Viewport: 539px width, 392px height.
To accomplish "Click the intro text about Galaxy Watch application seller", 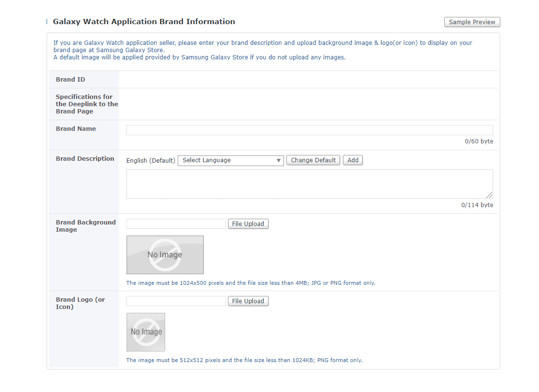I will pos(263,50).
